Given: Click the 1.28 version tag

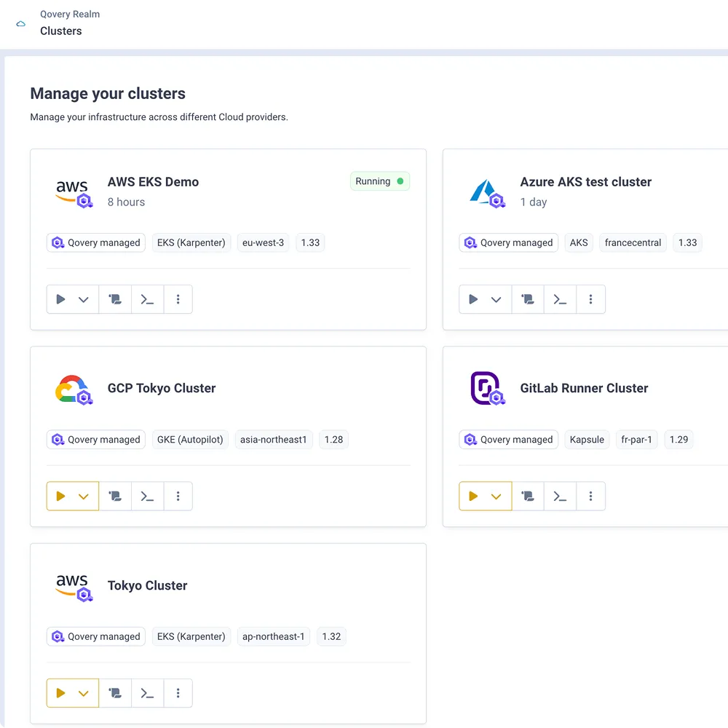Looking at the screenshot, I should point(333,440).
